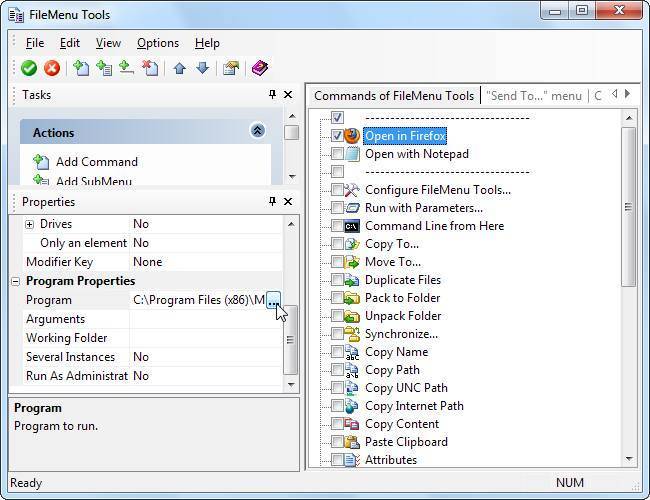Click the commands list scroll up arrow

[629, 118]
